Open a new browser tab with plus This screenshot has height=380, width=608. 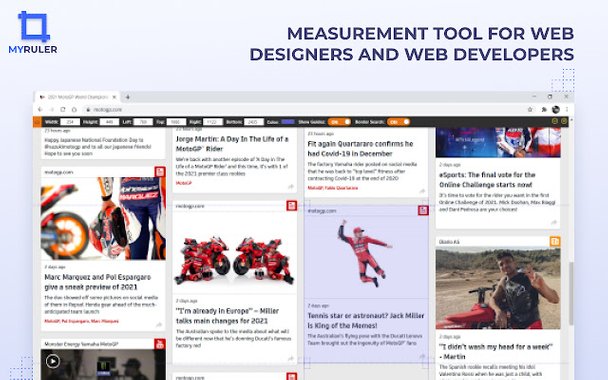[127, 97]
